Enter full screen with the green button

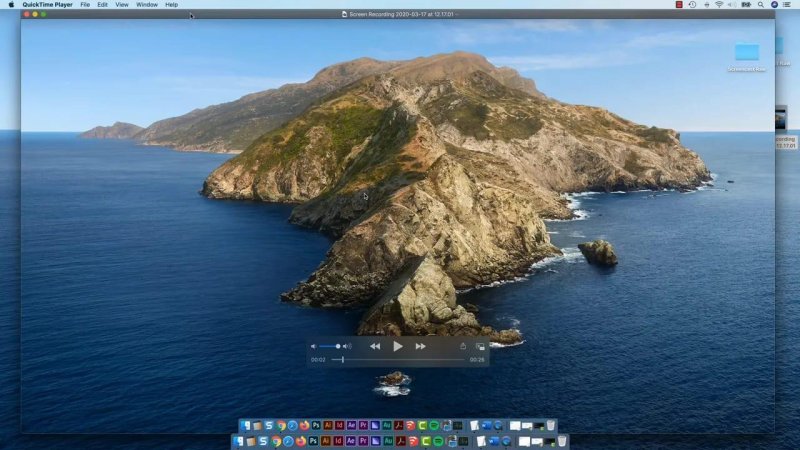pyautogui.click(x=43, y=14)
